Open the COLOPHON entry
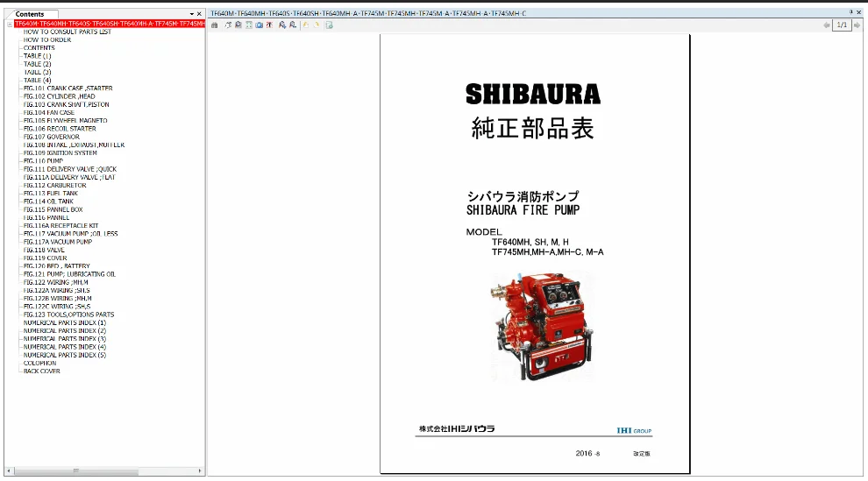 tap(39, 364)
